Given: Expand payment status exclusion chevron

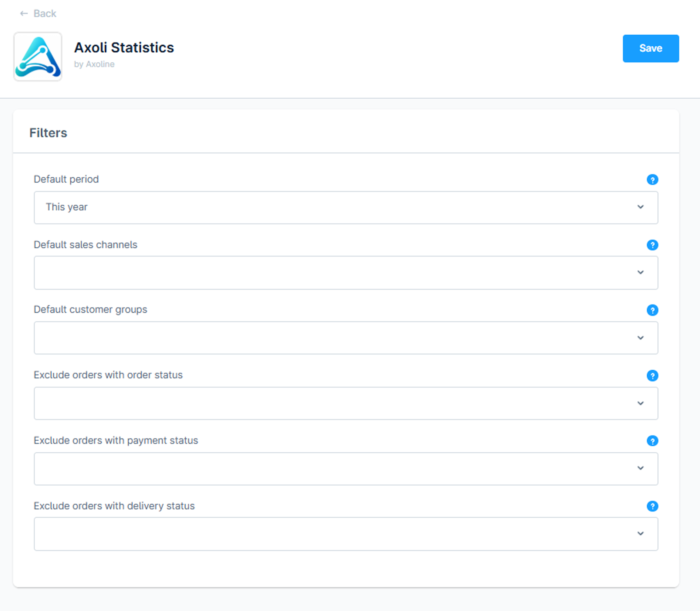Looking at the screenshot, I should click(640, 468).
